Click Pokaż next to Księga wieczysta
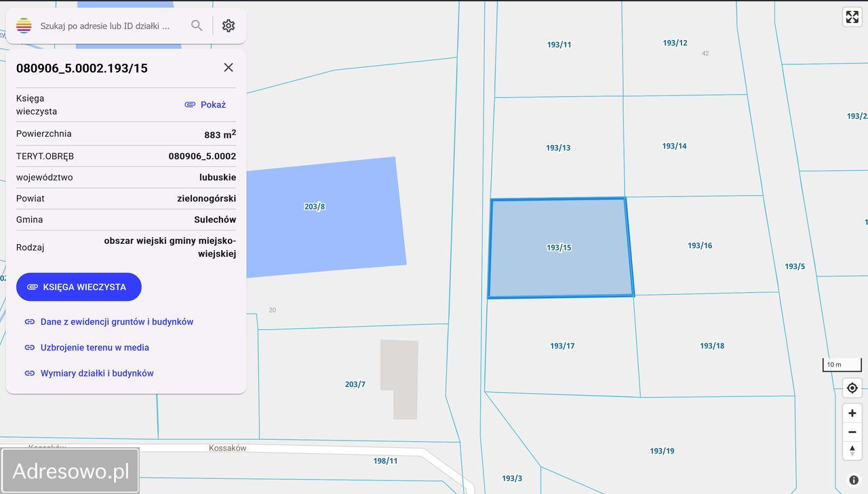Viewport: 868px width, 494px height. (205, 105)
